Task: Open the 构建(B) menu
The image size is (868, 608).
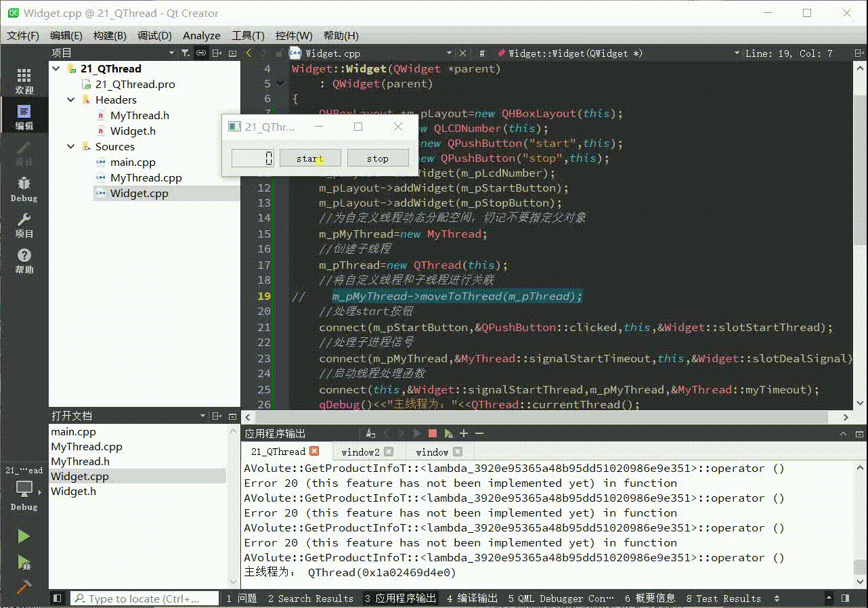Action: click(x=110, y=35)
